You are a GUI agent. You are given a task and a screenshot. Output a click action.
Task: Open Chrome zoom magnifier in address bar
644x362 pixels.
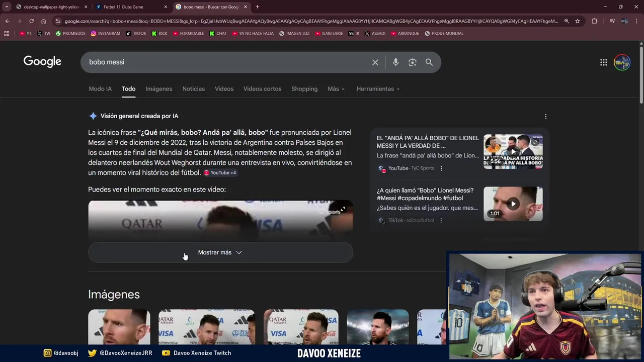point(567,21)
